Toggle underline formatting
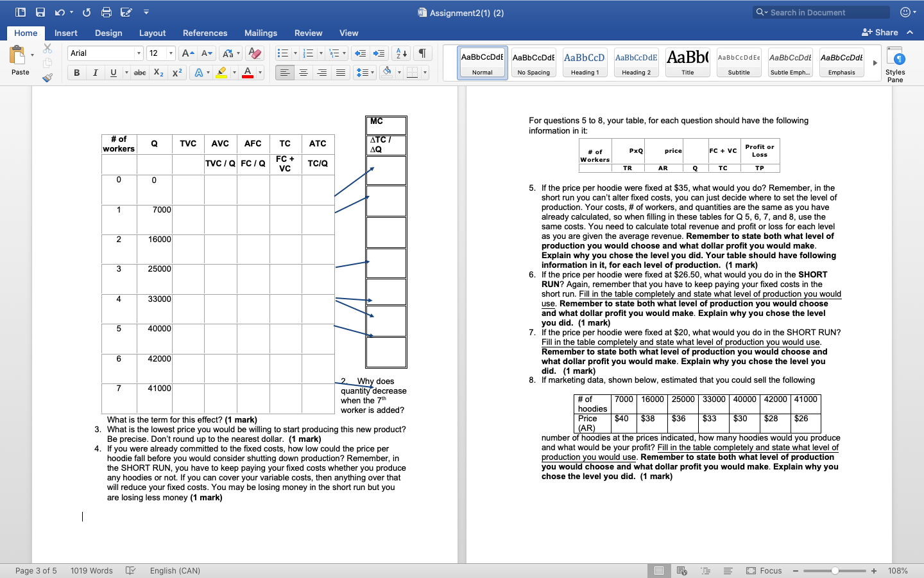Viewport: 924px width, 578px height. (x=114, y=73)
